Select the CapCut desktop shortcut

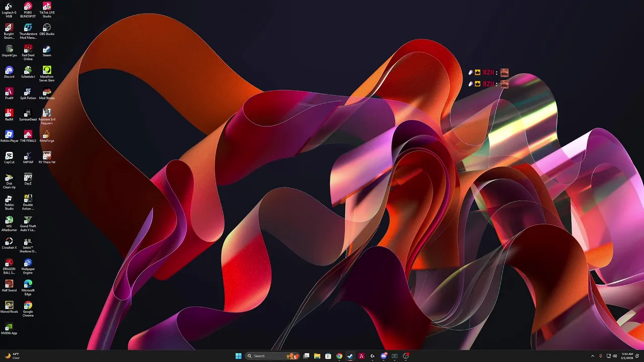(x=9, y=158)
